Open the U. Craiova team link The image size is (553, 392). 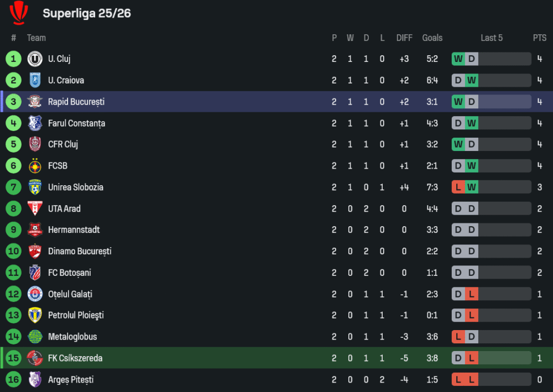coord(66,81)
